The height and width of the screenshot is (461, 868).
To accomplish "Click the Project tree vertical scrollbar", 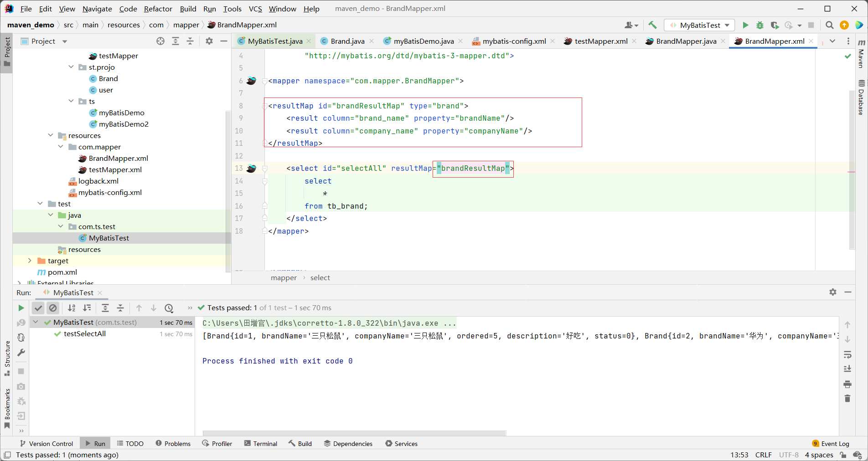I will (x=228, y=191).
